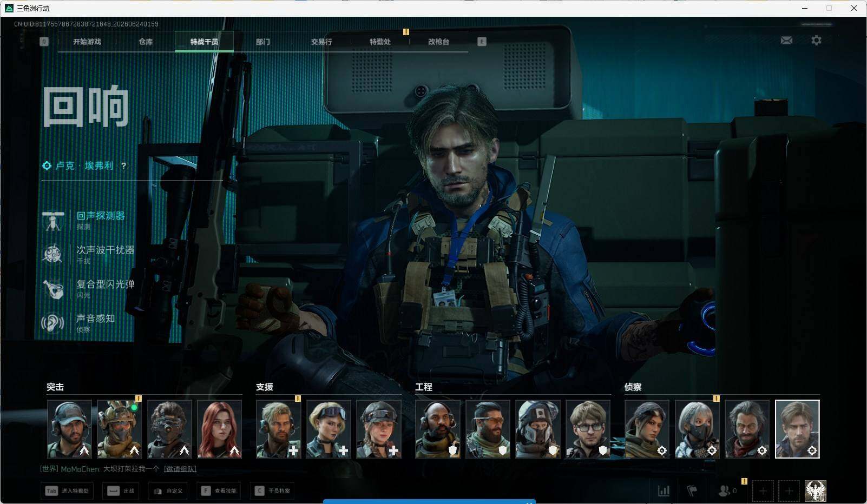Select the 突击 operator with cap and headset

coord(69,429)
